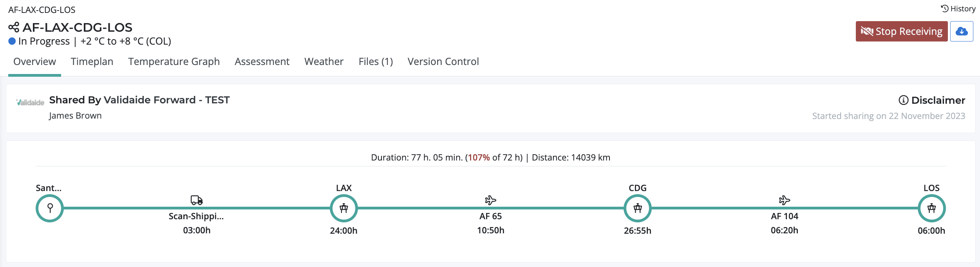Screen dimensions: 980x267
Task: Click the origin location pin node
Action: (x=50, y=208)
